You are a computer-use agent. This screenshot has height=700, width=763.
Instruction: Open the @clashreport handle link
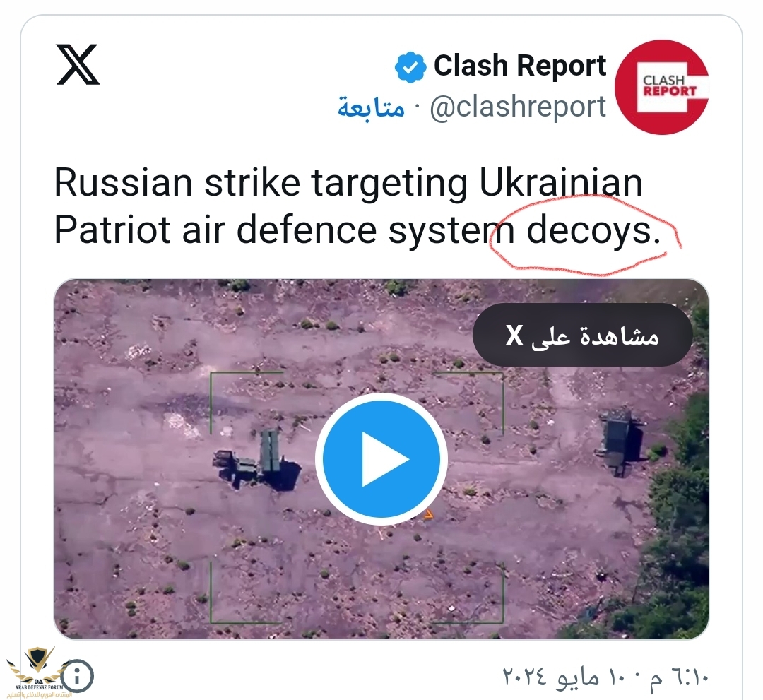[518, 107]
